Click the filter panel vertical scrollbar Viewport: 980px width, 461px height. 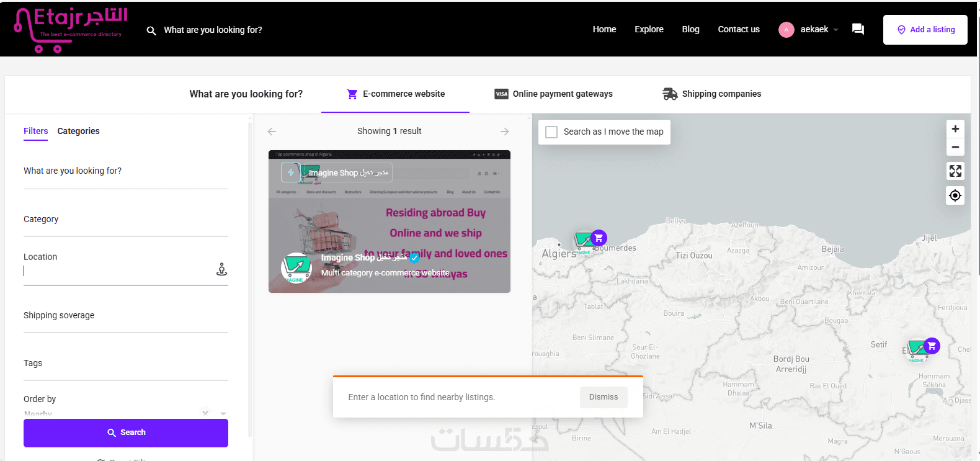250,279
